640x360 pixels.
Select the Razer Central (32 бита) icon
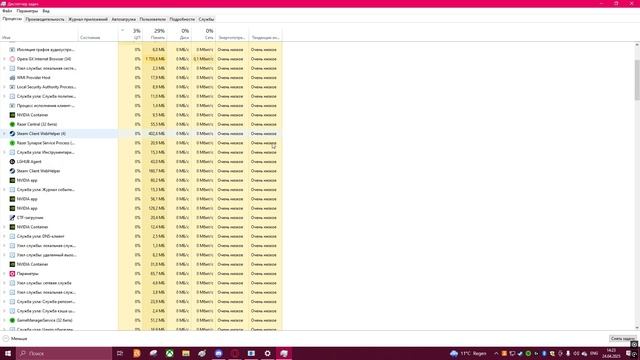click(x=12, y=124)
